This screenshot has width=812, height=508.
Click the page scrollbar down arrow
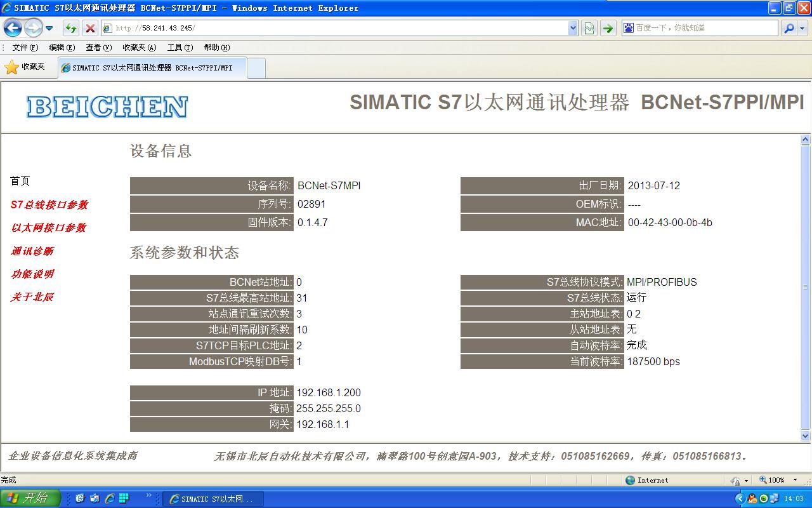click(806, 436)
